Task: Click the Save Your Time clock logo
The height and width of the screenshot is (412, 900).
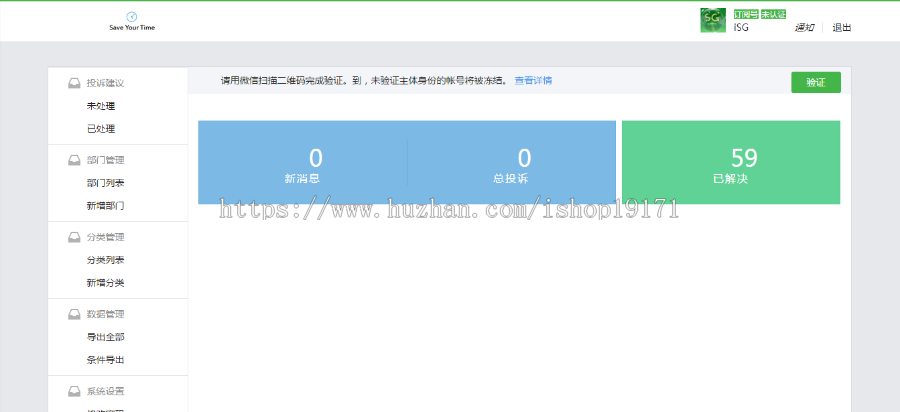Action: tap(132, 21)
